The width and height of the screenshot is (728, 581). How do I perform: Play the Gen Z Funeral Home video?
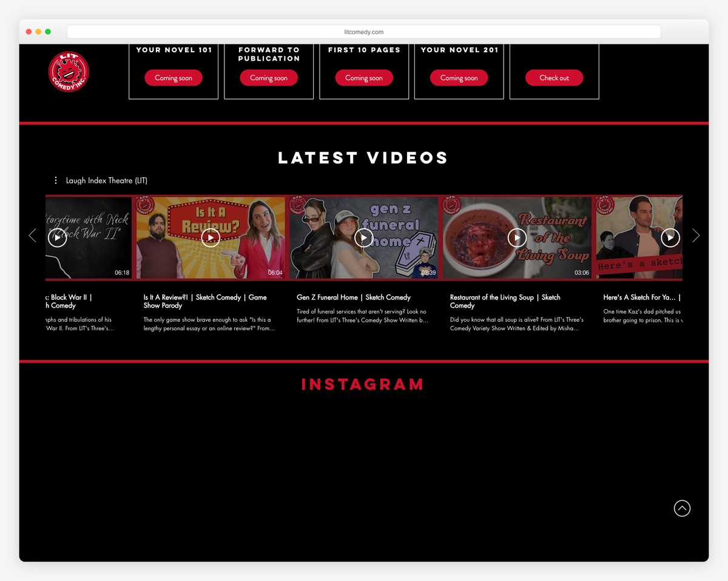point(364,237)
